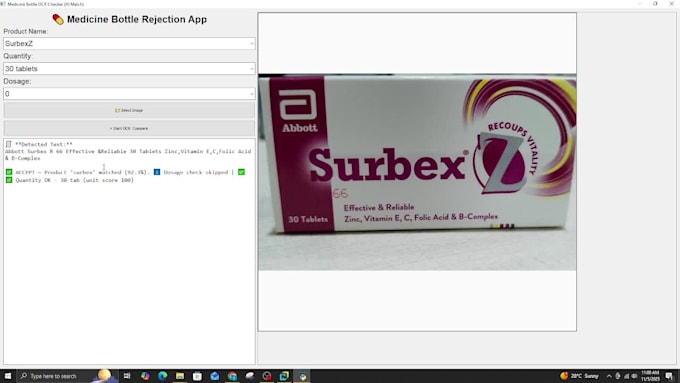
Task: Click the green check beside ACCEPT result
Action: (9, 172)
